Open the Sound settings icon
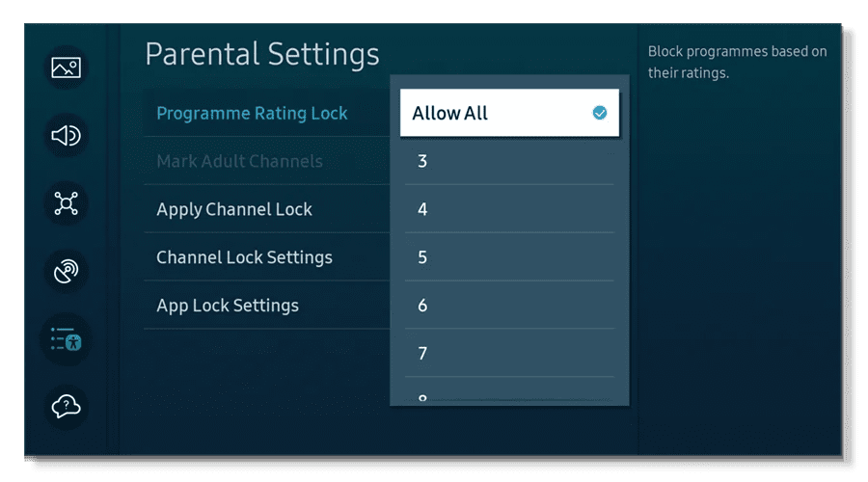The image size is (868, 482). (66, 136)
